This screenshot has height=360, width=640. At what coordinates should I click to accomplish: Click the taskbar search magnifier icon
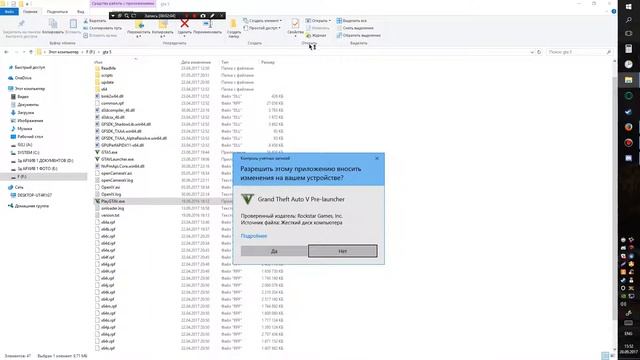point(629,20)
